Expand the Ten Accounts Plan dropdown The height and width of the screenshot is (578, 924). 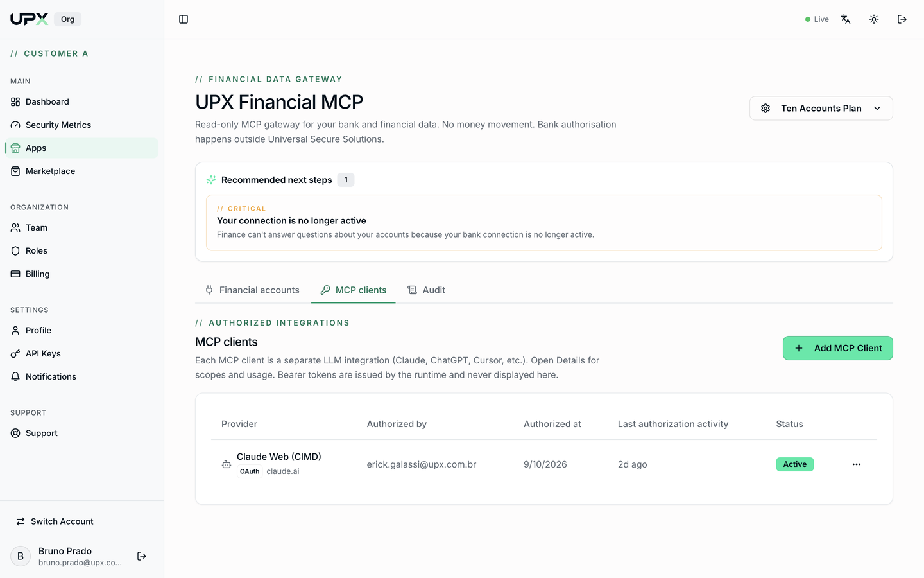click(x=821, y=108)
